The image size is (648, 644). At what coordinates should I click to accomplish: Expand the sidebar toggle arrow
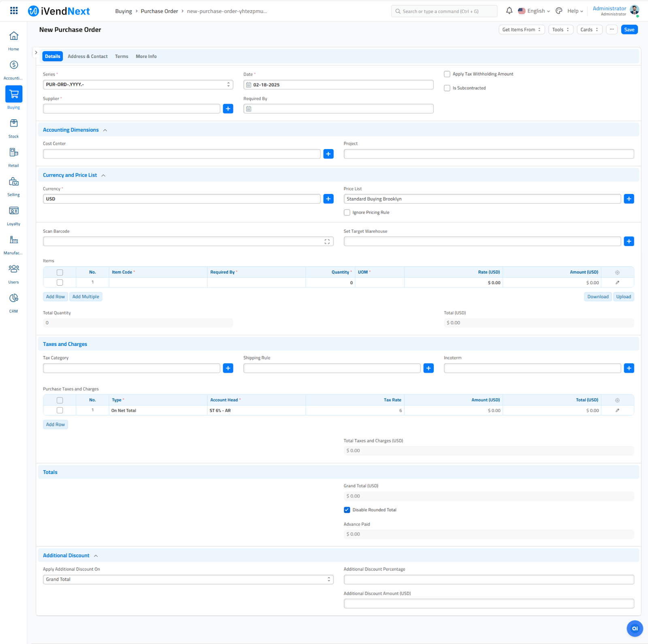(x=36, y=53)
